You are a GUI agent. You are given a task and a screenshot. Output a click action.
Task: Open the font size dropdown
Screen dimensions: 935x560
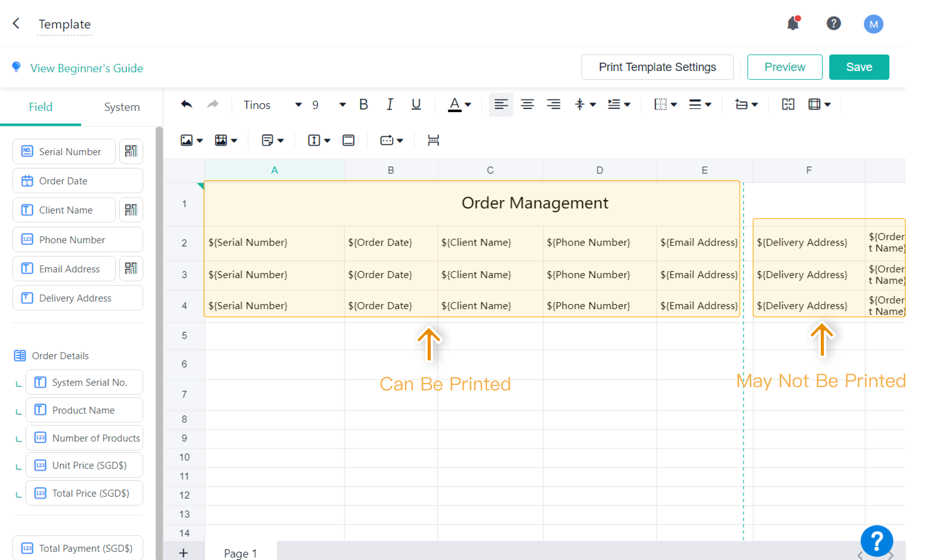[342, 105]
